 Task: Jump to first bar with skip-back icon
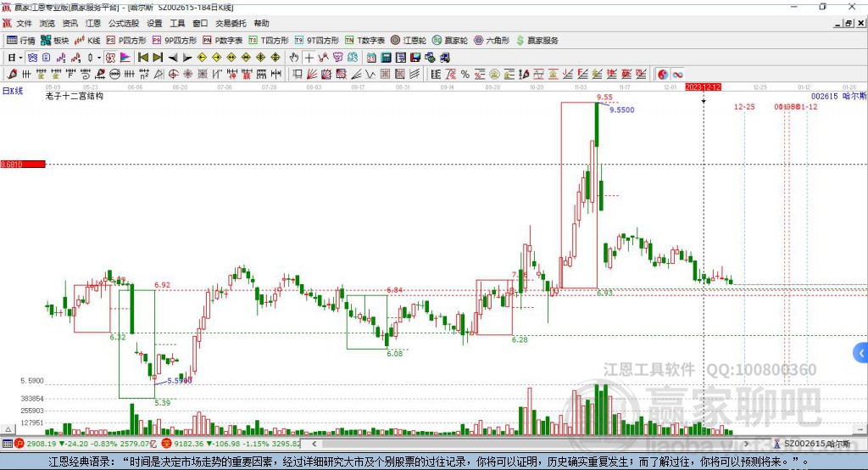[143, 58]
